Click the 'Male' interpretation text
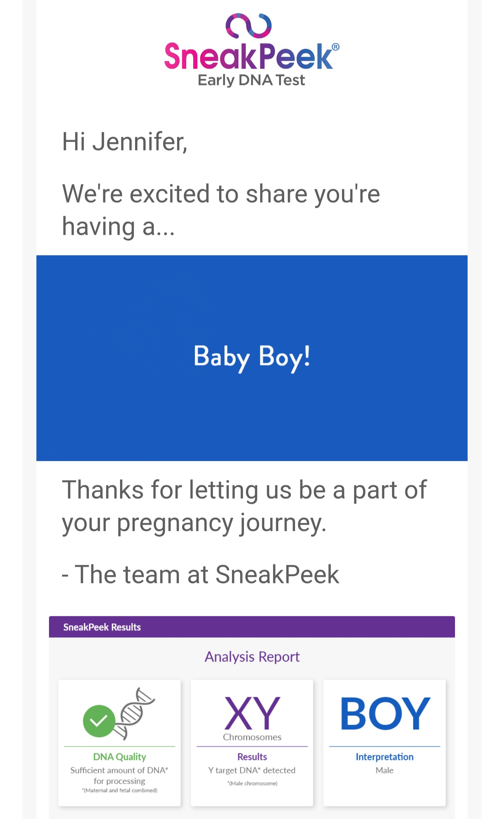 (385, 770)
